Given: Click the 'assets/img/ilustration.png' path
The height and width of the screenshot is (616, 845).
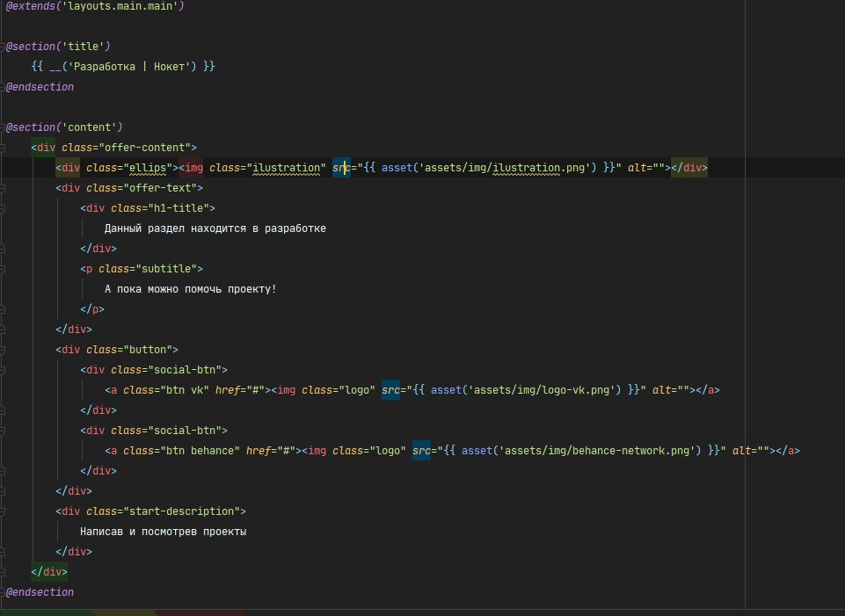Looking at the screenshot, I should pyautogui.click(x=505, y=168).
